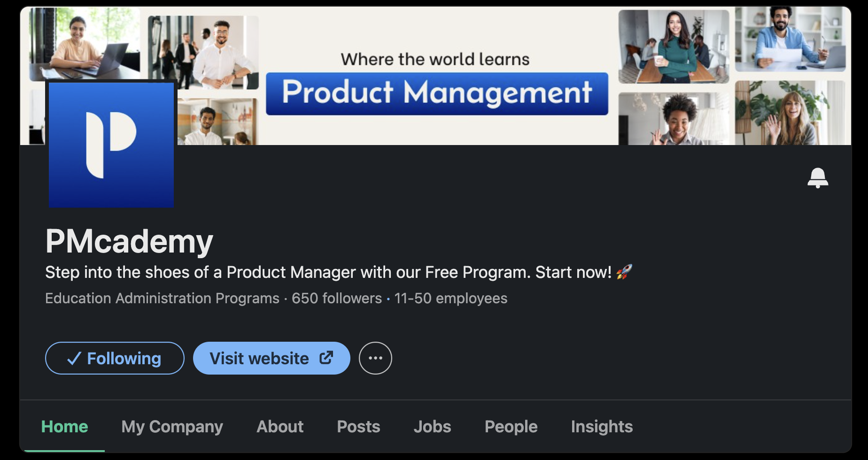868x460 pixels.
Task: Click banner photo of woman in green sweater
Action: point(674,47)
